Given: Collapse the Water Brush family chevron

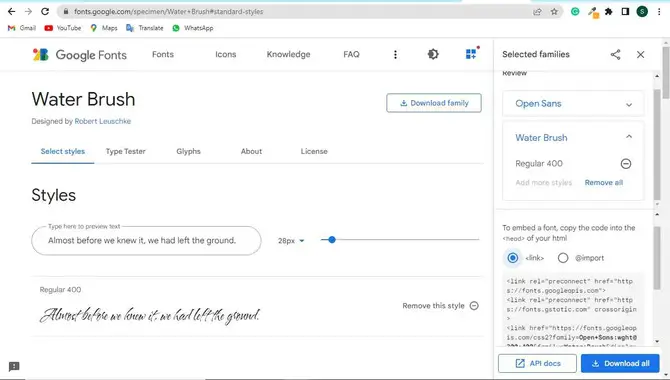Looking at the screenshot, I should (x=629, y=137).
